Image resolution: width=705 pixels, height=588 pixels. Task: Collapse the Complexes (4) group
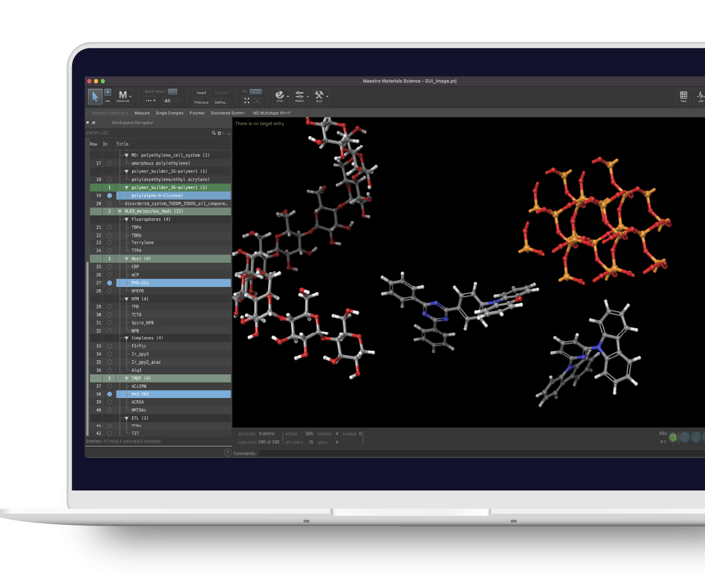(x=127, y=338)
